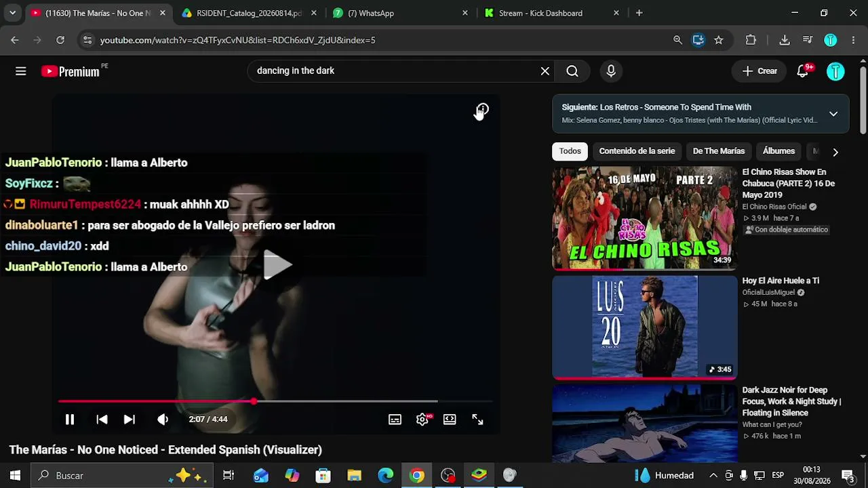
Task: Open Luis Miguel 20 album thumbnail
Action: pyautogui.click(x=644, y=326)
